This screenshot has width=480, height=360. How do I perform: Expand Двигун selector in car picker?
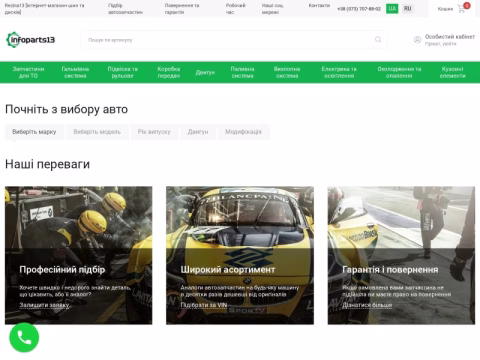(x=198, y=132)
